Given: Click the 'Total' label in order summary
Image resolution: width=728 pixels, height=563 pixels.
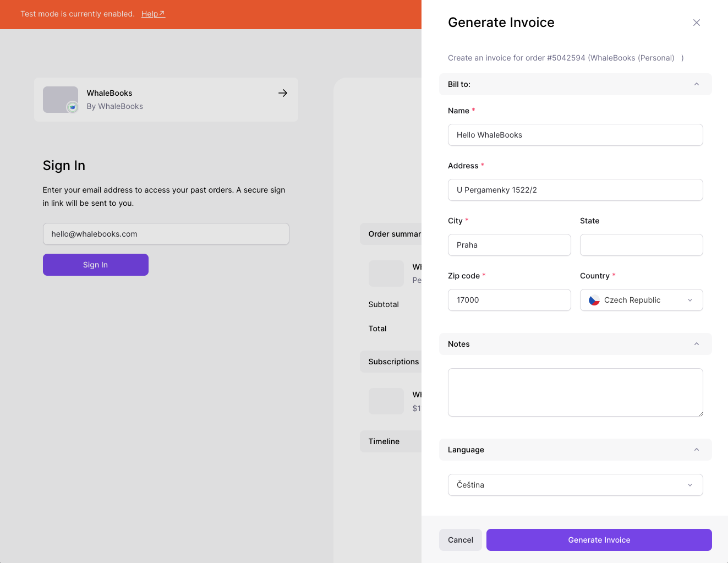Looking at the screenshot, I should 377,329.
